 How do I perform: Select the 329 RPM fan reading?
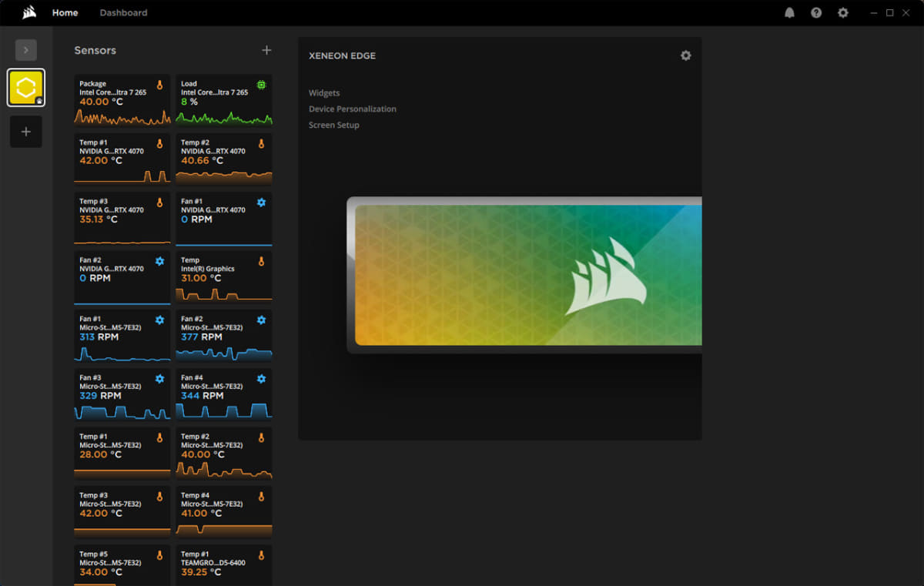pos(101,396)
